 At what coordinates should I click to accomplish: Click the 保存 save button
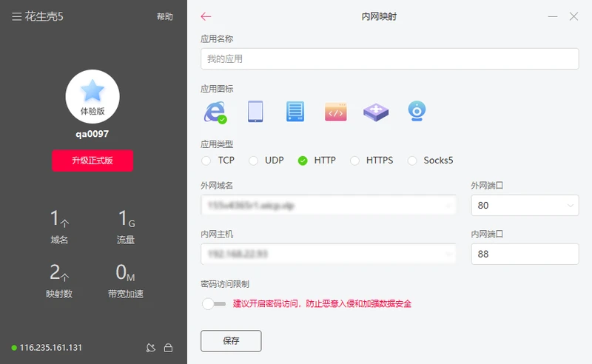click(x=231, y=341)
